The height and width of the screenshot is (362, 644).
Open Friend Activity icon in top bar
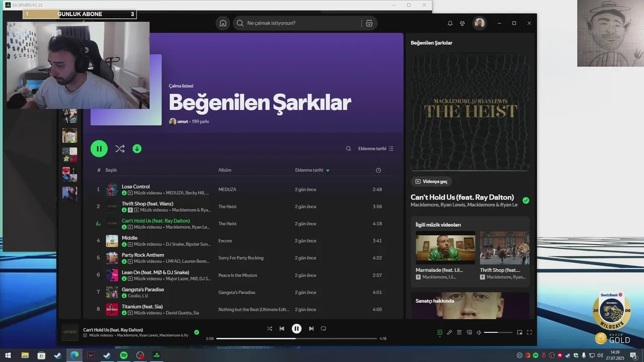point(462,23)
